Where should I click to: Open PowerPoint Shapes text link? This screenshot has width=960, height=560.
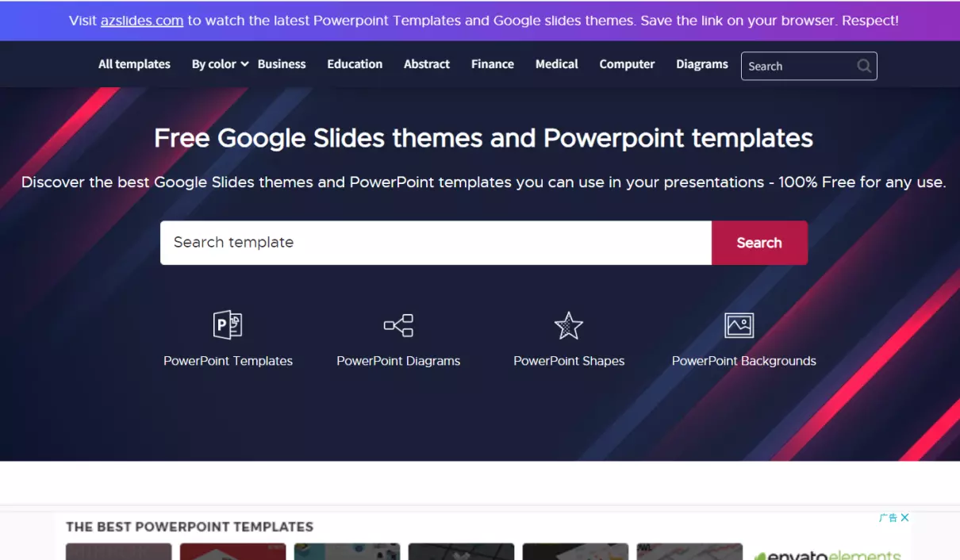click(569, 361)
